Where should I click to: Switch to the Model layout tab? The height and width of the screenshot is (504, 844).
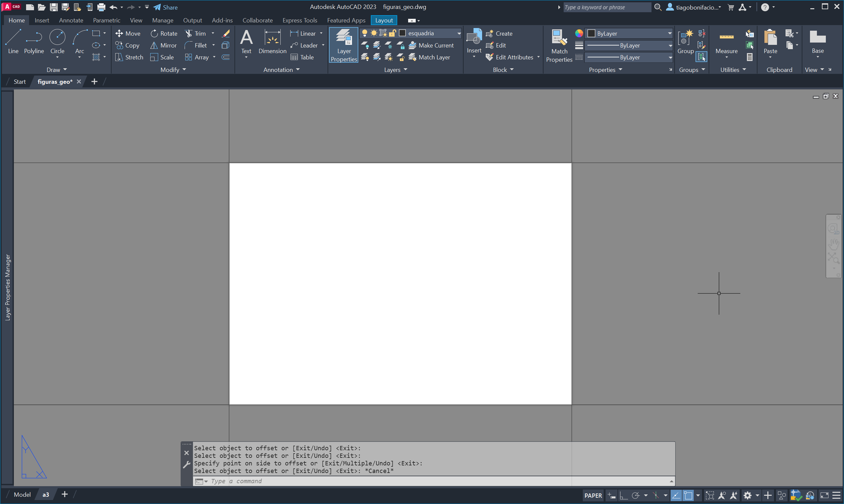tap(22, 494)
